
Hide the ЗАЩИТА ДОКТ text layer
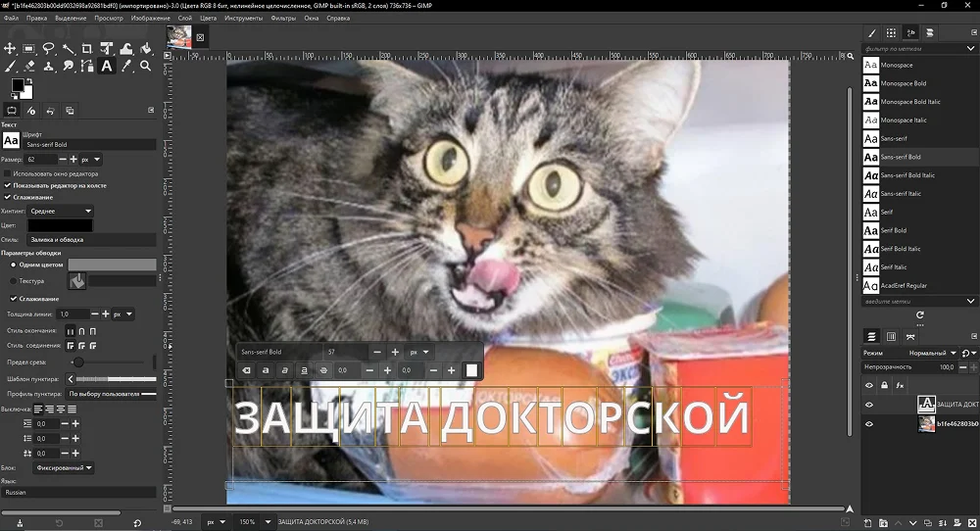point(869,405)
